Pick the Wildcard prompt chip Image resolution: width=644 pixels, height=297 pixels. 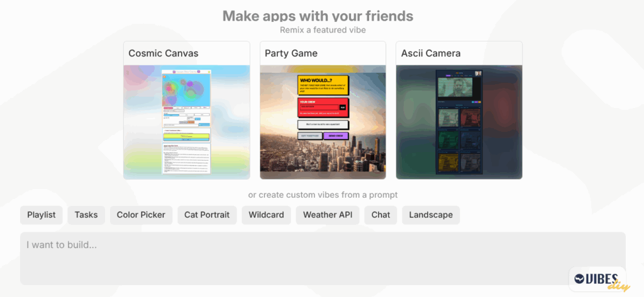pos(266,215)
